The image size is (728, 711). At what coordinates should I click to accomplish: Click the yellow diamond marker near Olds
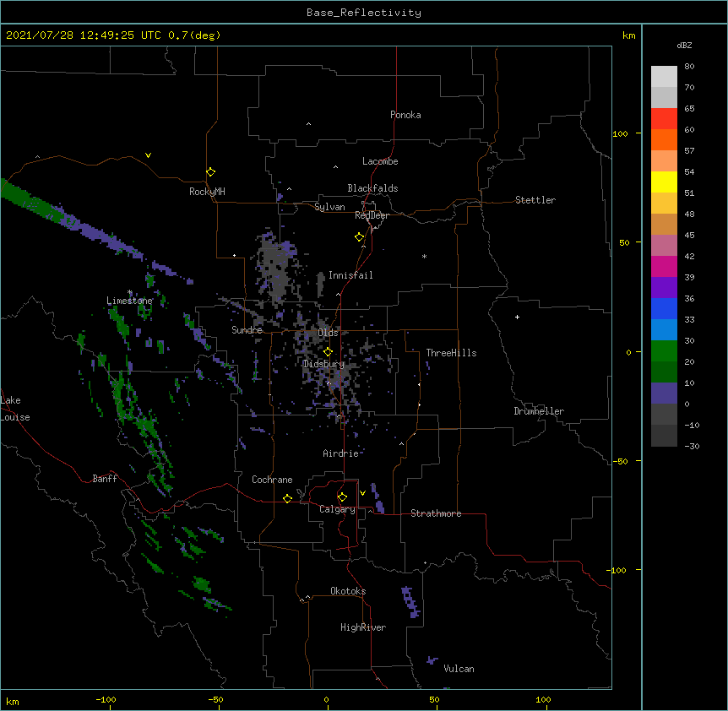[328, 352]
